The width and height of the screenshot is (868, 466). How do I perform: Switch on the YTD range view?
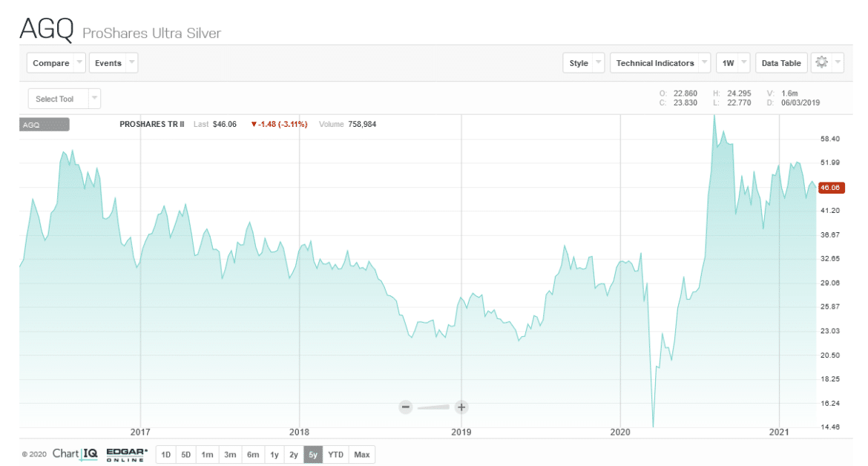(335, 453)
